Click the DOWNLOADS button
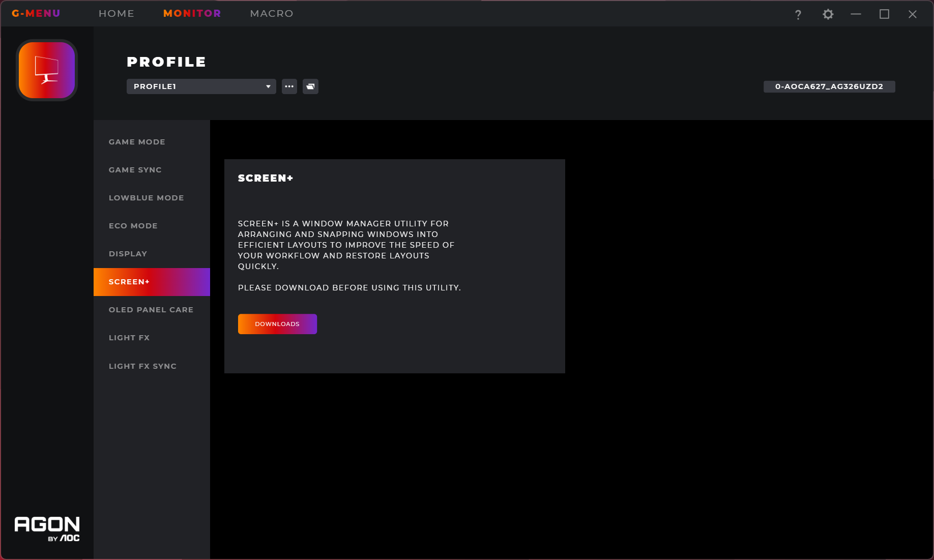934x560 pixels. (x=277, y=324)
